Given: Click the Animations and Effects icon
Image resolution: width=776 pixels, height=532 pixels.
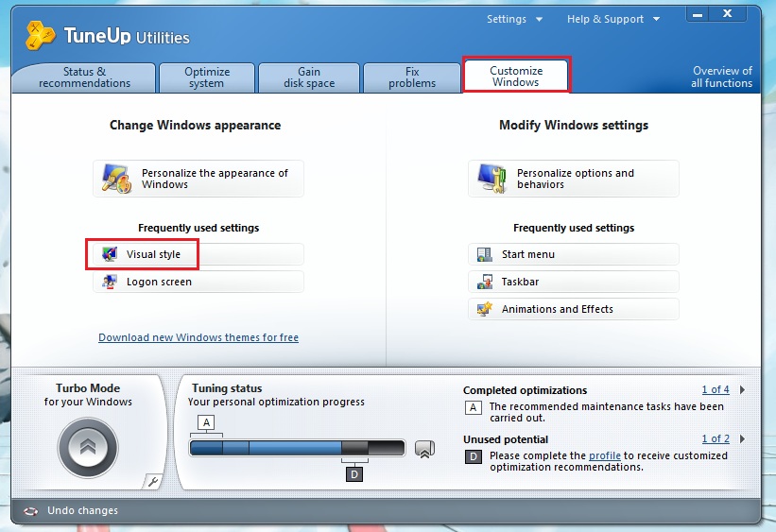Looking at the screenshot, I should 485,309.
